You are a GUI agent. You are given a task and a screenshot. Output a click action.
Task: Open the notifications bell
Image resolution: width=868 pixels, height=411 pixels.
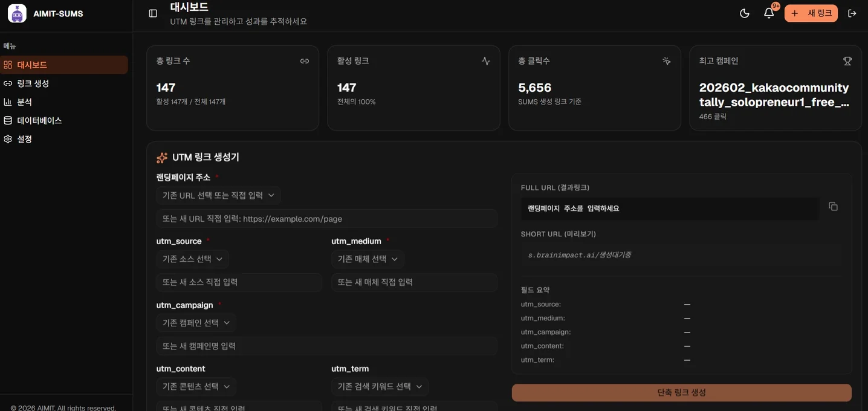(x=769, y=13)
